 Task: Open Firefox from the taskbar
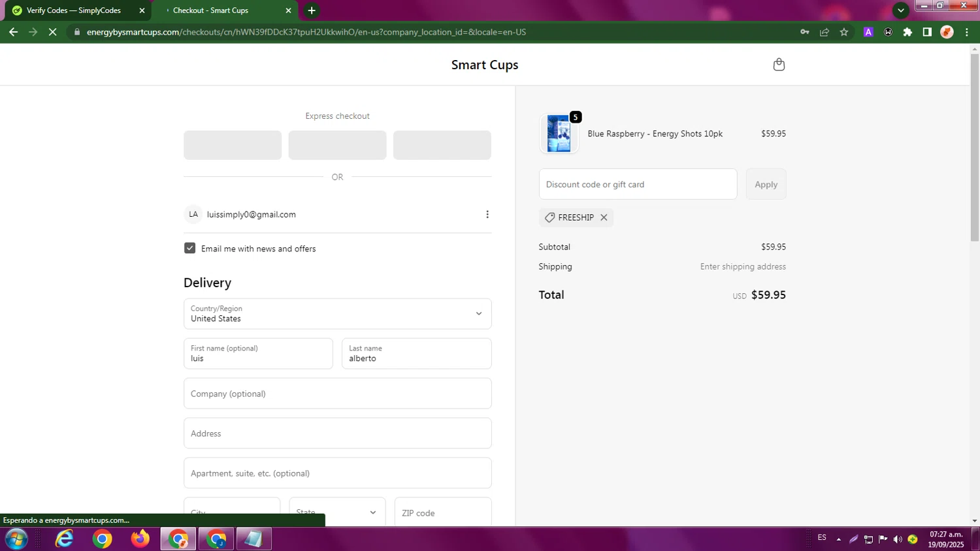coord(140,539)
